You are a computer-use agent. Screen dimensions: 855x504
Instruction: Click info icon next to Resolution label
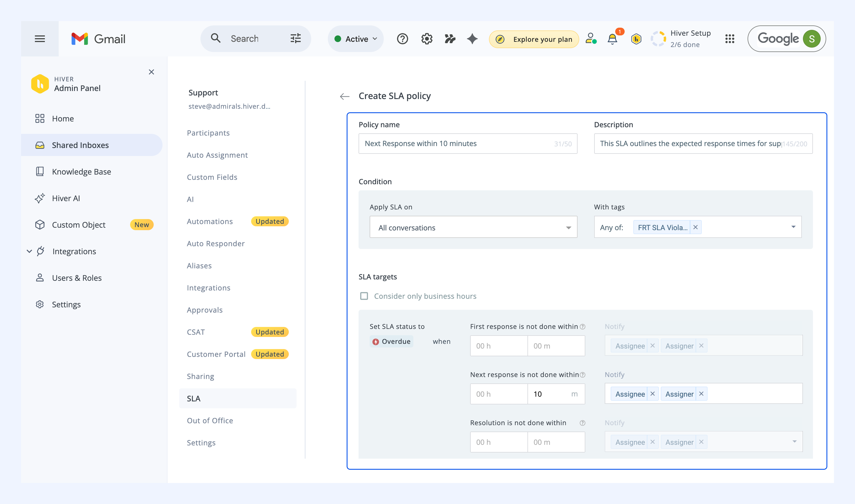pyautogui.click(x=582, y=423)
